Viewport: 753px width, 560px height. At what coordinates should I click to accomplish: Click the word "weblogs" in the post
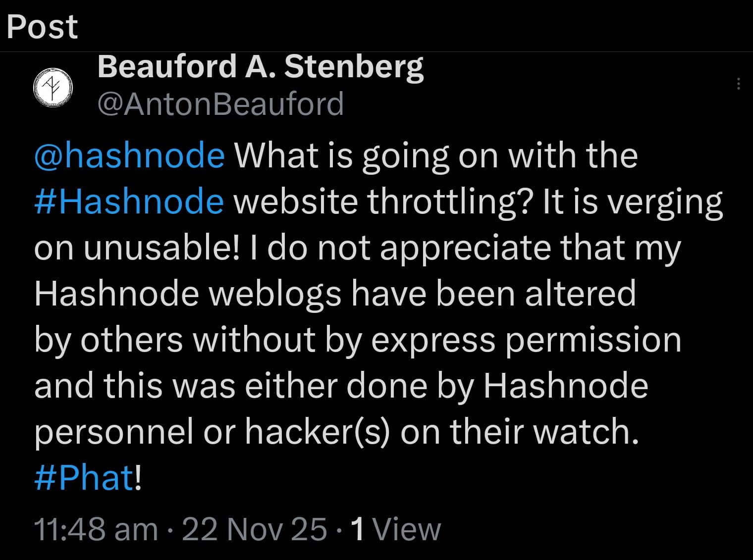pyautogui.click(x=274, y=294)
